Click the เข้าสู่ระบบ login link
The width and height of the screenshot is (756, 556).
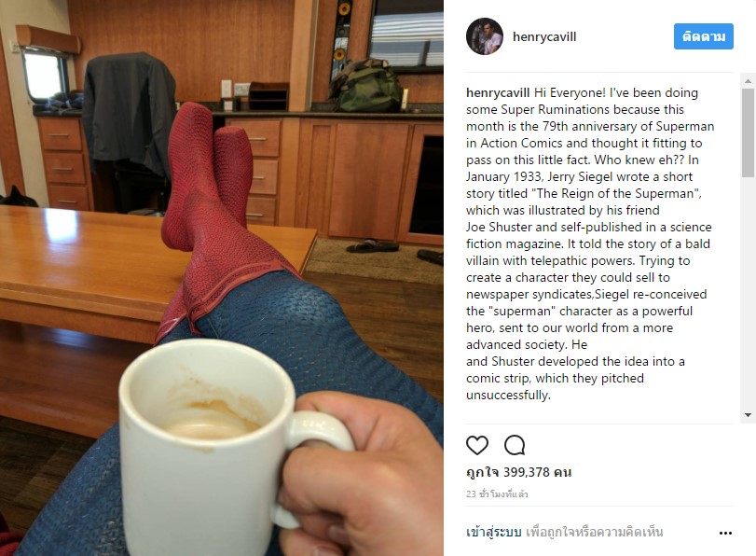click(494, 532)
